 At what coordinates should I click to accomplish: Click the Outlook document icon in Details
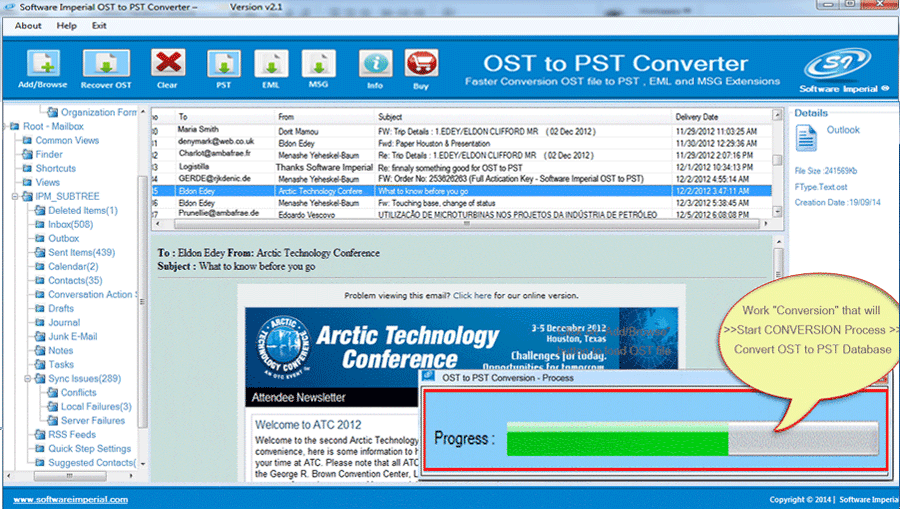tap(806, 138)
